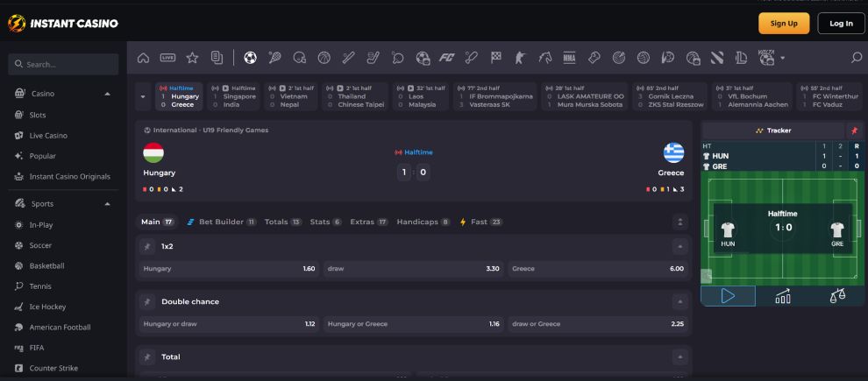Toggle the red pin on the Tracker panel

pyautogui.click(x=853, y=130)
